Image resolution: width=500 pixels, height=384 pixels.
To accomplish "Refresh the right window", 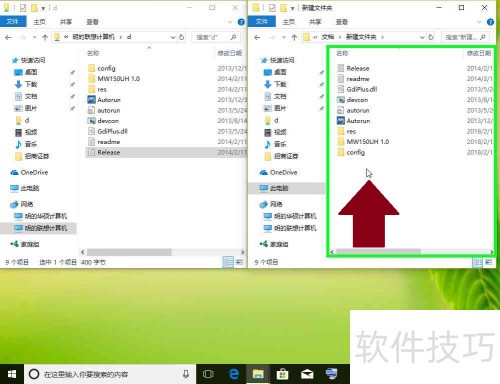I will point(431,37).
